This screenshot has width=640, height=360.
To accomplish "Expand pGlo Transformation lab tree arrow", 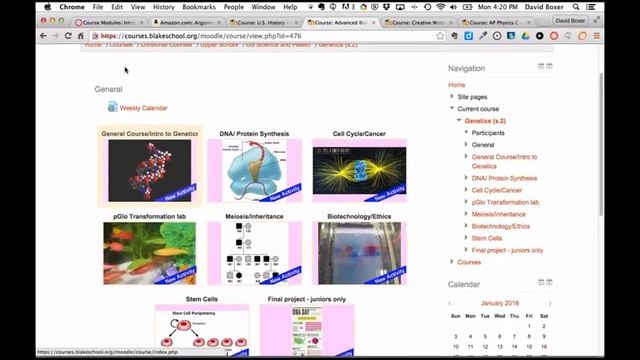I will [466, 202].
